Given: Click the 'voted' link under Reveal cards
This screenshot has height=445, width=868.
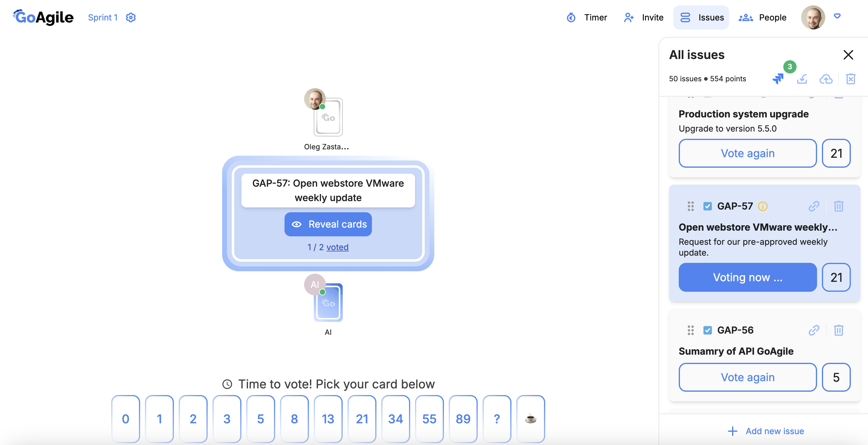Looking at the screenshot, I should [337, 247].
